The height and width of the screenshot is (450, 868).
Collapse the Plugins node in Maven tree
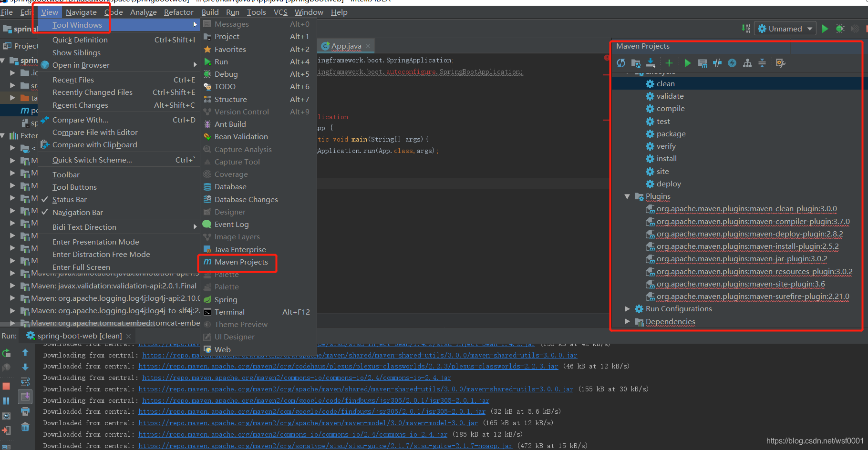627,196
